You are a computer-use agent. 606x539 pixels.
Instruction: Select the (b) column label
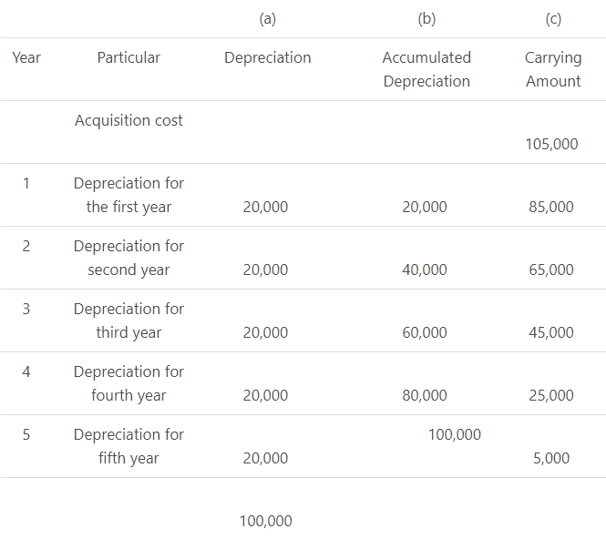tap(426, 17)
